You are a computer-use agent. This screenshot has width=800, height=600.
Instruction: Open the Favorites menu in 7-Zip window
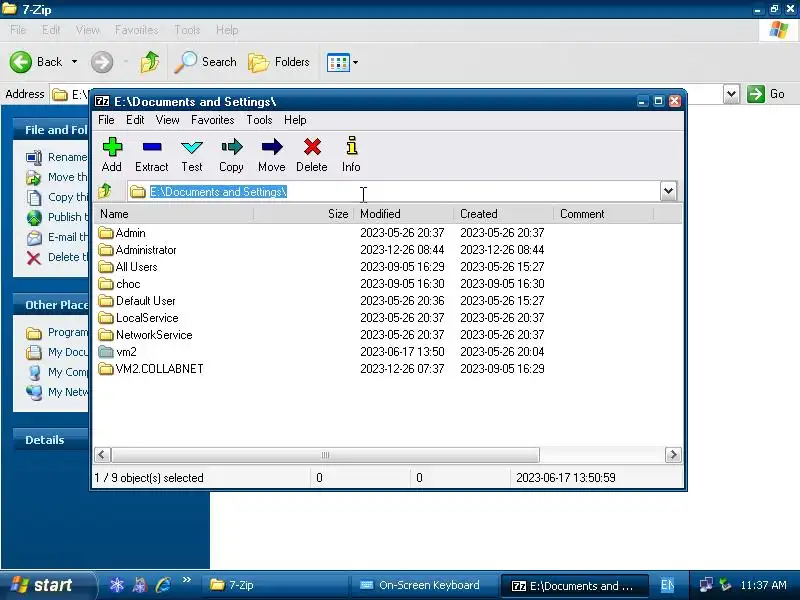click(x=213, y=120)
